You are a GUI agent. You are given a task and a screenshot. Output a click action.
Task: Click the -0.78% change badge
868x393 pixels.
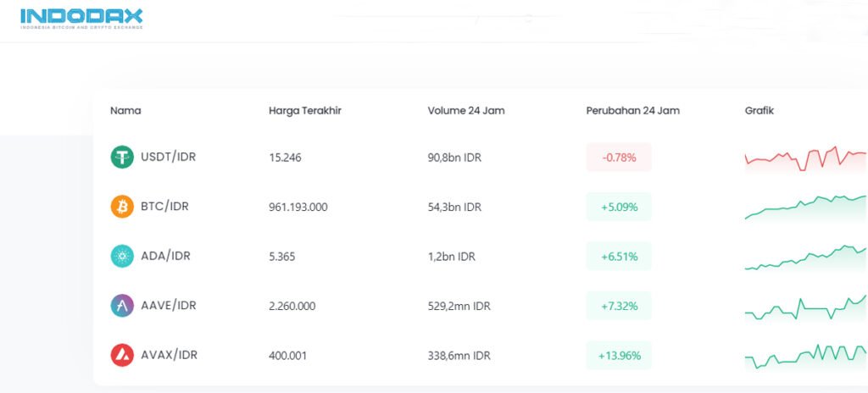pos(619,158)
